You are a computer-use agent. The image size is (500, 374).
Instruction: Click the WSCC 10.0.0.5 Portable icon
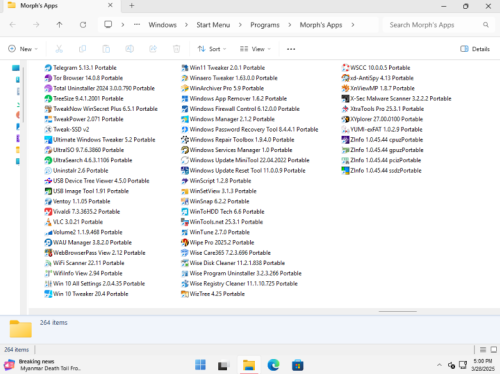(345, 68)
